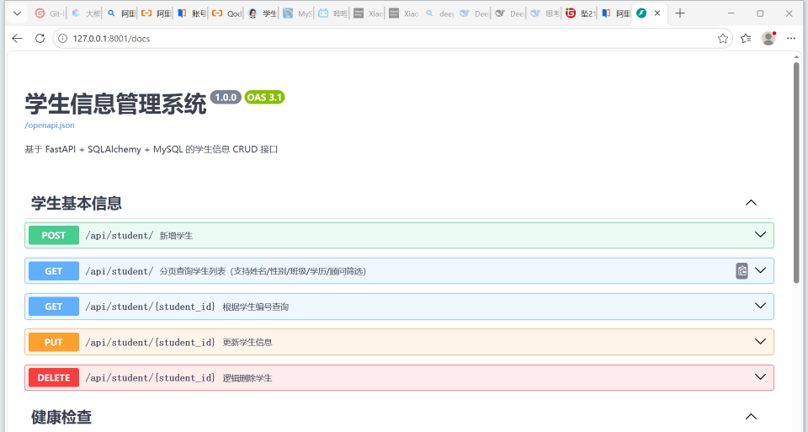
Task: Open the /openapi.json link
Action: click(49, 125)
